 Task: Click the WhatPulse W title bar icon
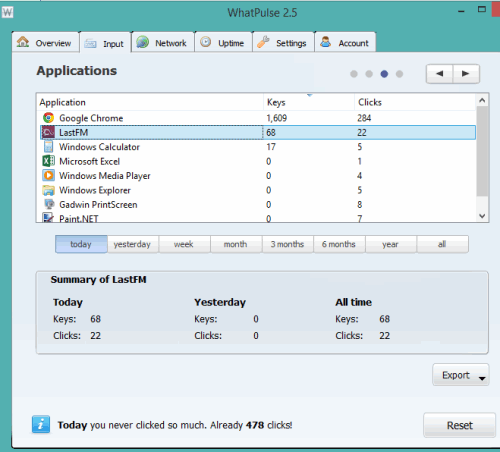pos(7,12)
